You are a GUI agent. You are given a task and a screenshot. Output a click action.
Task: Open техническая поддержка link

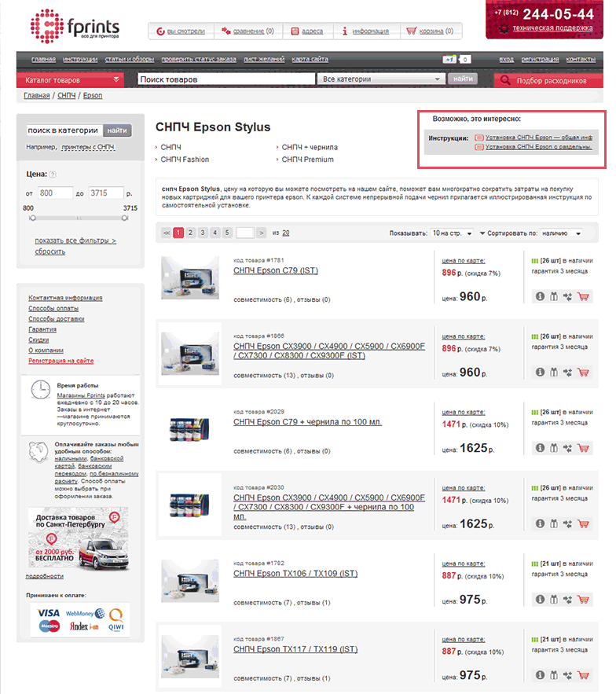(x=552, y=28)
